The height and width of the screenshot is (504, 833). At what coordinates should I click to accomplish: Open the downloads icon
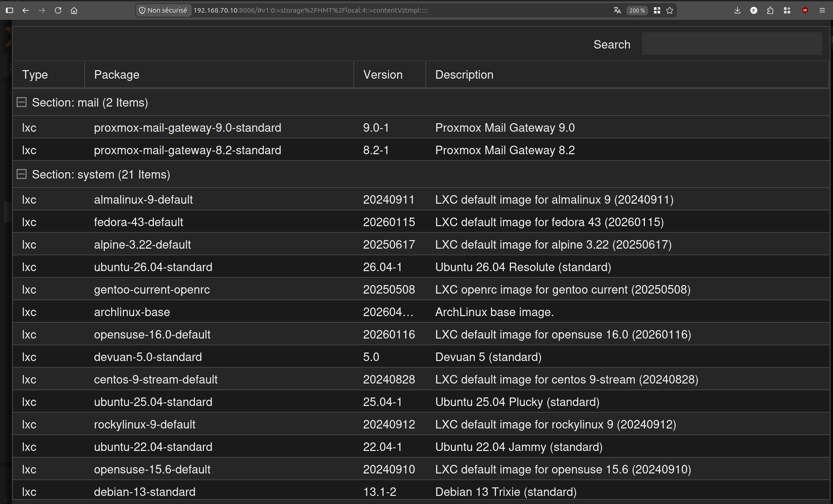[737, 10]
